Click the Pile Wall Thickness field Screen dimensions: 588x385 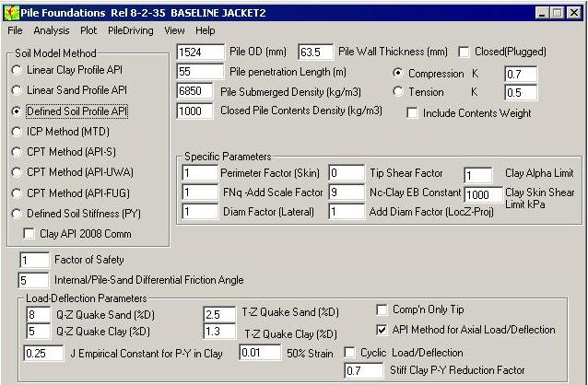pos(316,52)
